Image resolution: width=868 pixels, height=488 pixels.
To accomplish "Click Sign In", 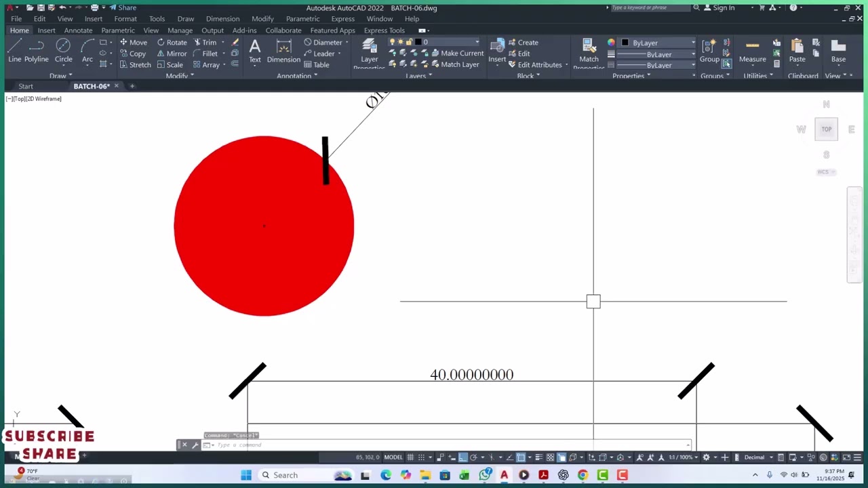I will point(719,8).
